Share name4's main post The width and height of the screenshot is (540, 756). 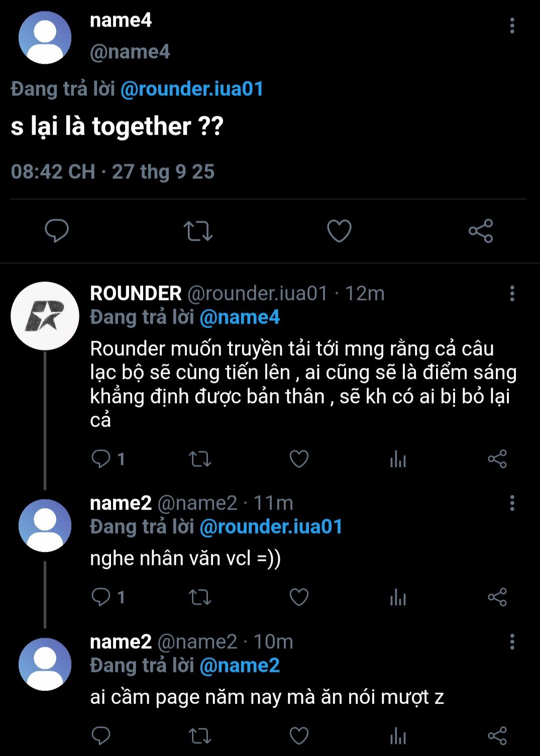click(481, 231)
